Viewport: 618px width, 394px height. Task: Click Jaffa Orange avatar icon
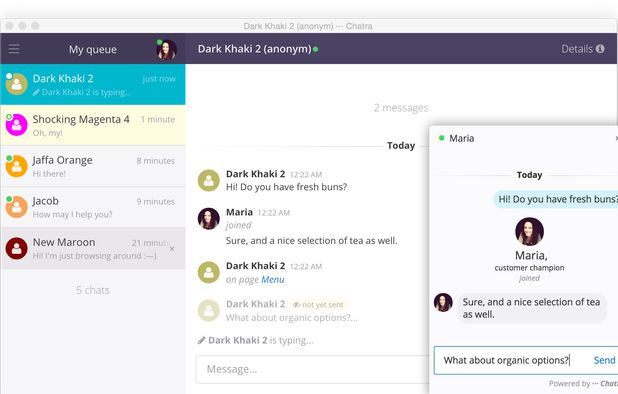16,166
